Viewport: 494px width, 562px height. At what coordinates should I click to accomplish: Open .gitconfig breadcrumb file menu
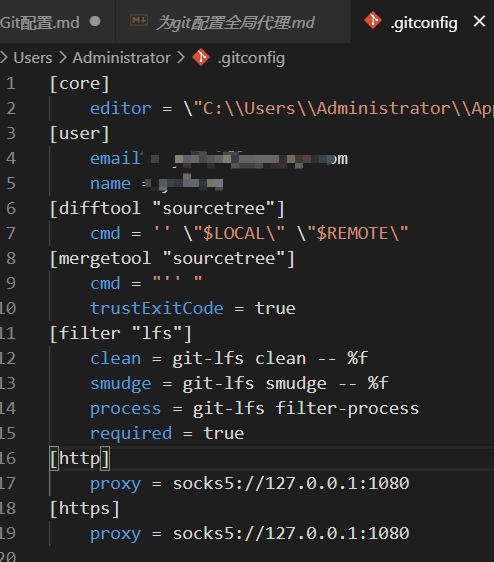point(251,58)
